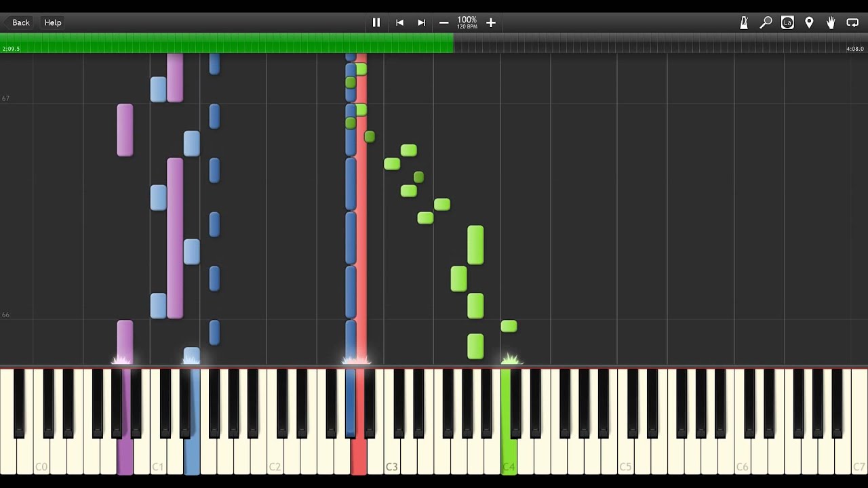The height and width of the screenshot is (488, 868).
Task: Click measure number 66
Action: (5, 315)
